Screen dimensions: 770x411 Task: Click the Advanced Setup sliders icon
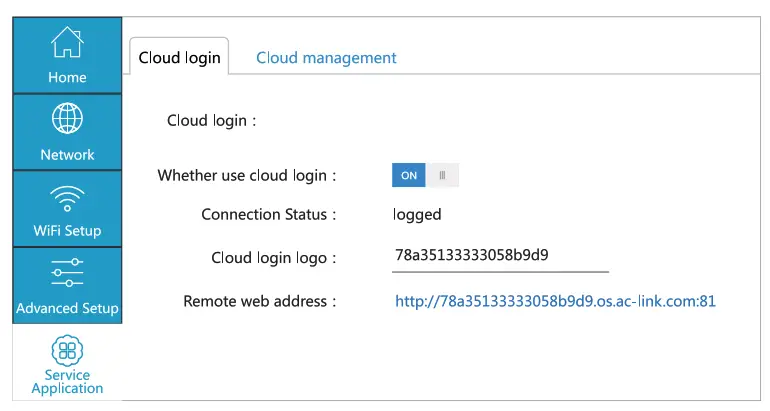tap(67, 273)
